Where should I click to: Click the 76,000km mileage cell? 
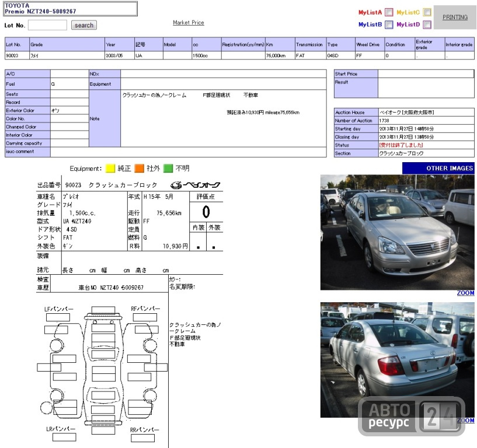click(280, 55)
